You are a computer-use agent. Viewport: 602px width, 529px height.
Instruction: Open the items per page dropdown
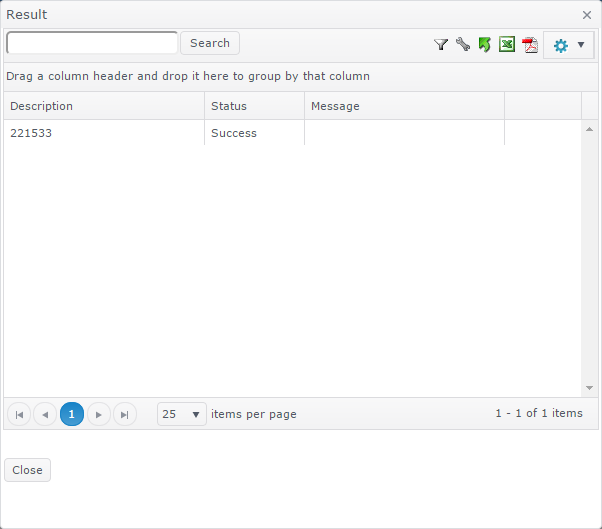[x=182, y=414]
